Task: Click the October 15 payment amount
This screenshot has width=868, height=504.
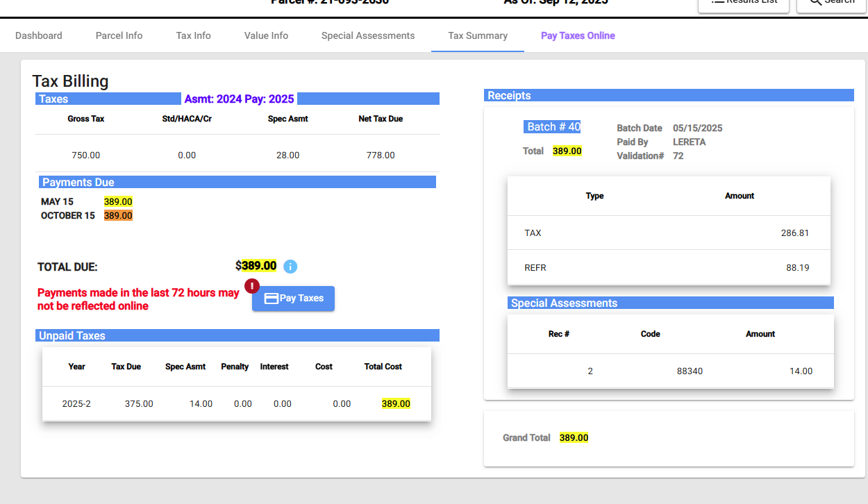Action: [x=118, y=216]
